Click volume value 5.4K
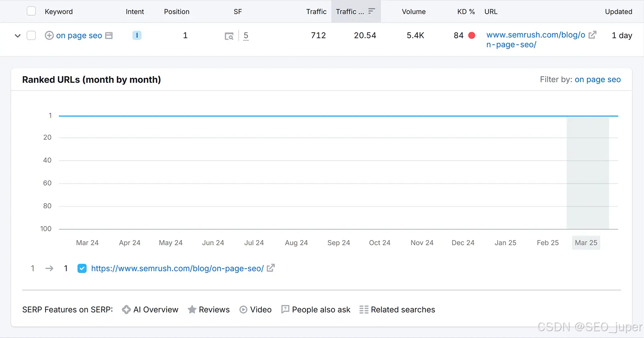 [x=415, y=35]
